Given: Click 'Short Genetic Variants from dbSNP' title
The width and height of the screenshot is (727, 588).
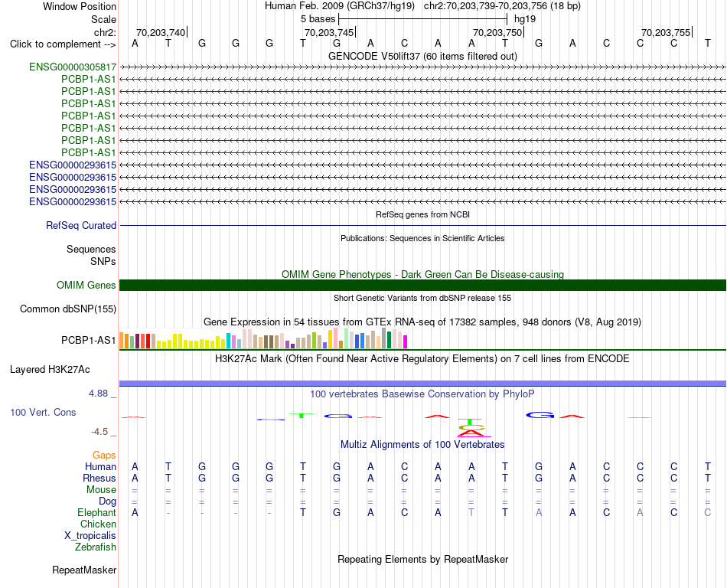Looking at the screenshot, I should [x=422, y=298].
